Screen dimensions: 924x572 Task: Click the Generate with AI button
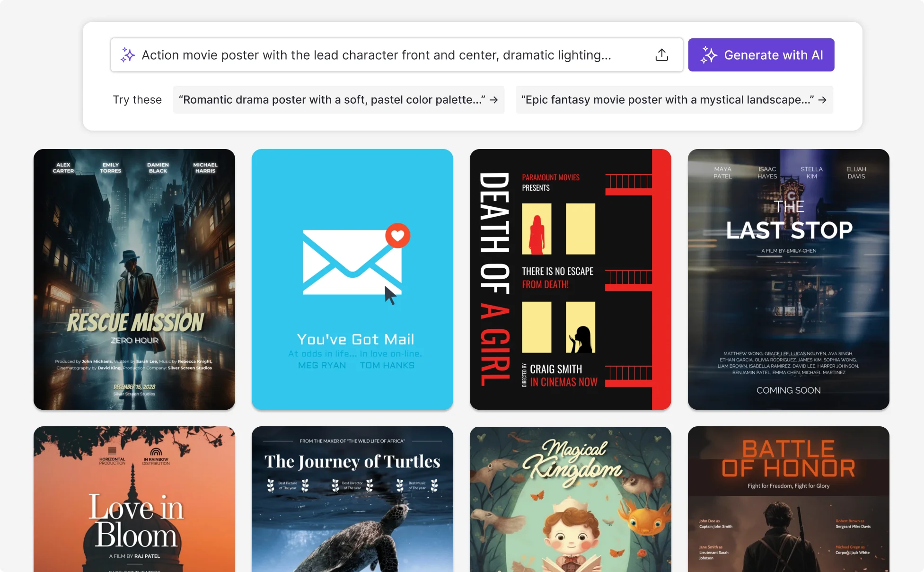click(761, 55)
